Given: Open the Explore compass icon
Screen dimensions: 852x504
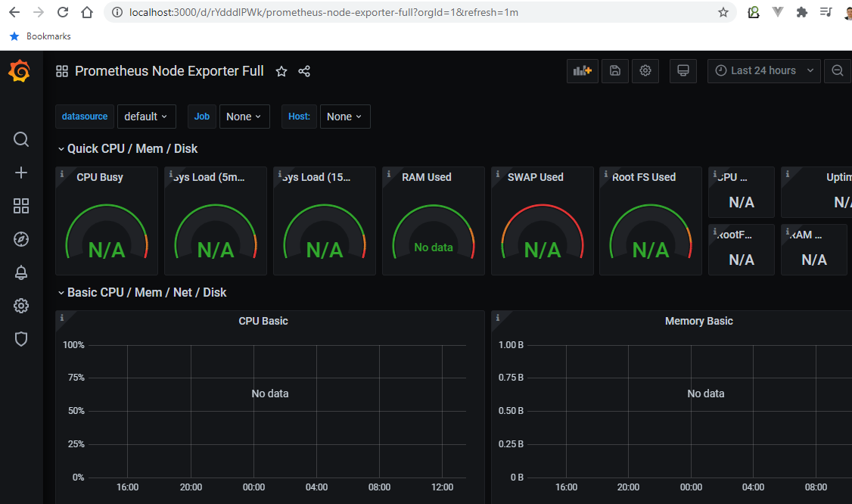Looking at the screenshot, I should (20, 239).
